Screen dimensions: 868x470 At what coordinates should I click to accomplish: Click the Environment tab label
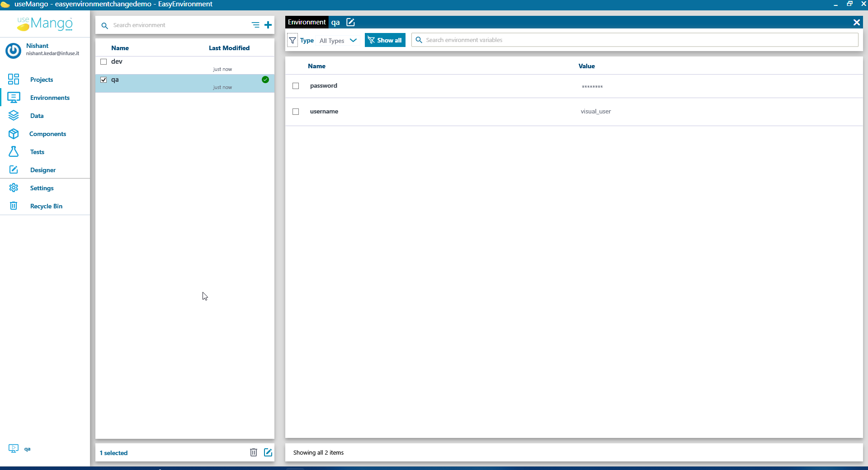pyautogui.click(x=307, y=22)
